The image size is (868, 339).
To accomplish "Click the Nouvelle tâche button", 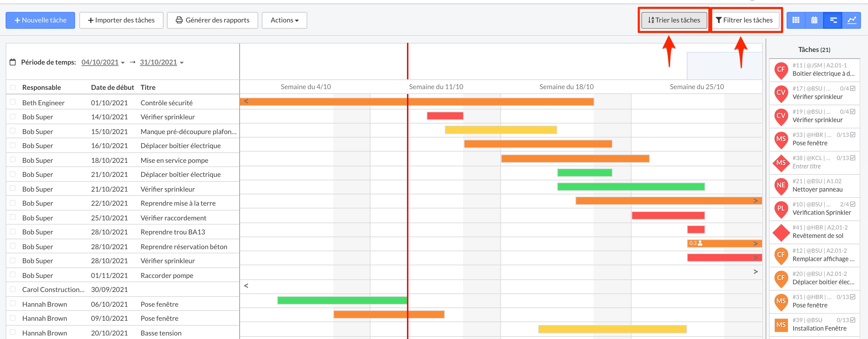I will coord(40,20).
